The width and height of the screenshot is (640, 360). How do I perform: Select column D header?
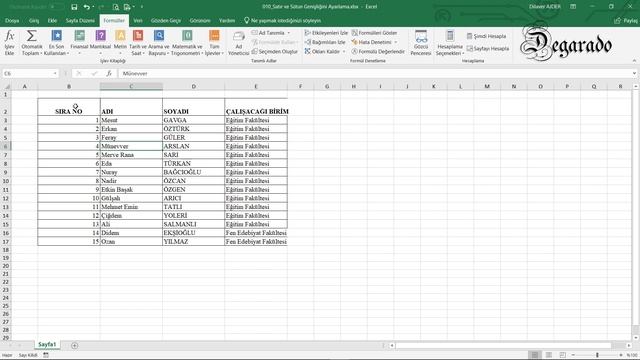click(193, 87)
